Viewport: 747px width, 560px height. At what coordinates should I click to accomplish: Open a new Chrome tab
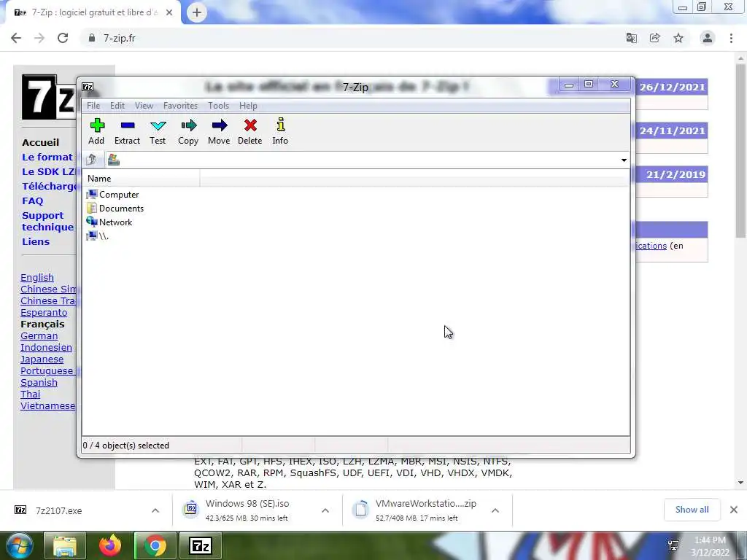[197, 12]
